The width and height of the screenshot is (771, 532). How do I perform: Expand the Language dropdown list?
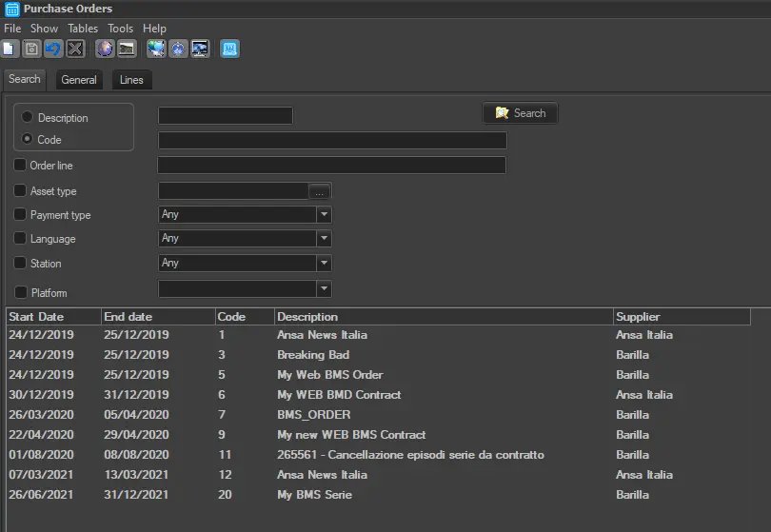tap(324, 239)
